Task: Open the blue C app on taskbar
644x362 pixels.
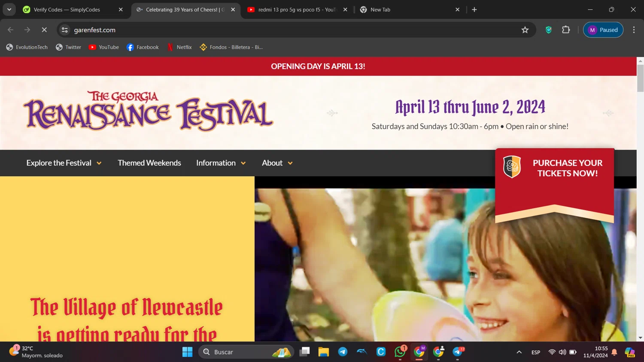Action: tap(381, 352)
